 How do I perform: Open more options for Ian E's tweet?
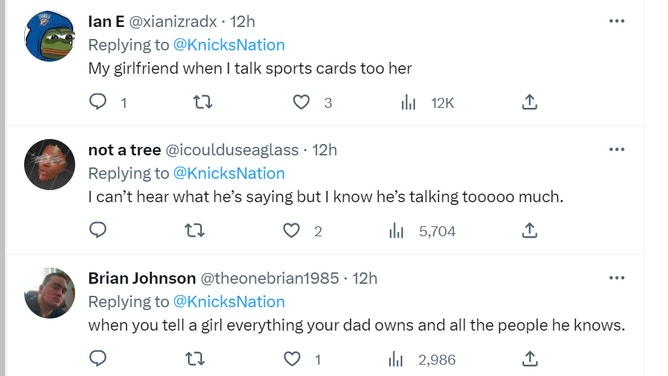pos(616,21)
